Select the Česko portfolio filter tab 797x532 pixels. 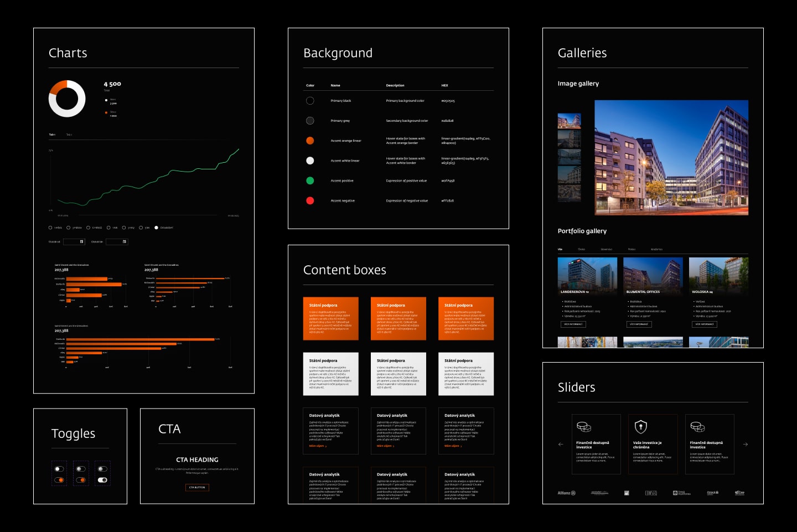click(581, 249)
